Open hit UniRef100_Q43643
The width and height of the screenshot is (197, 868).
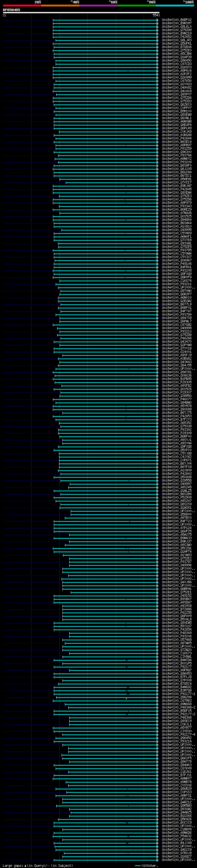pyautogui.click(x=176, y=362)
